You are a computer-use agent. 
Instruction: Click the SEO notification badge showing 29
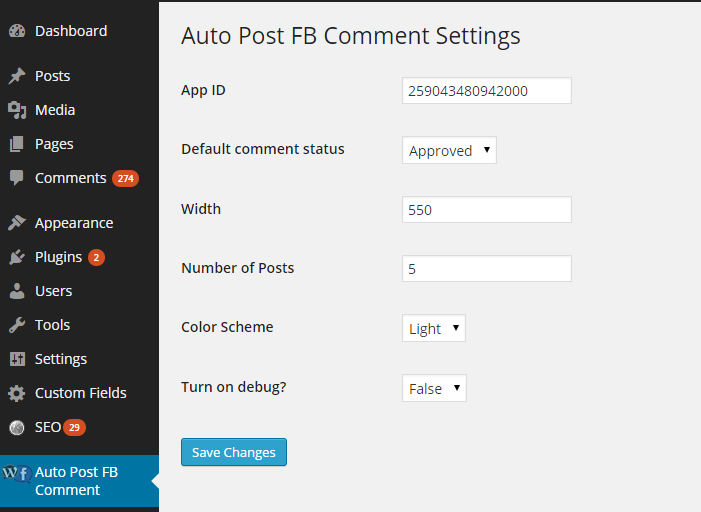[74, 427]
